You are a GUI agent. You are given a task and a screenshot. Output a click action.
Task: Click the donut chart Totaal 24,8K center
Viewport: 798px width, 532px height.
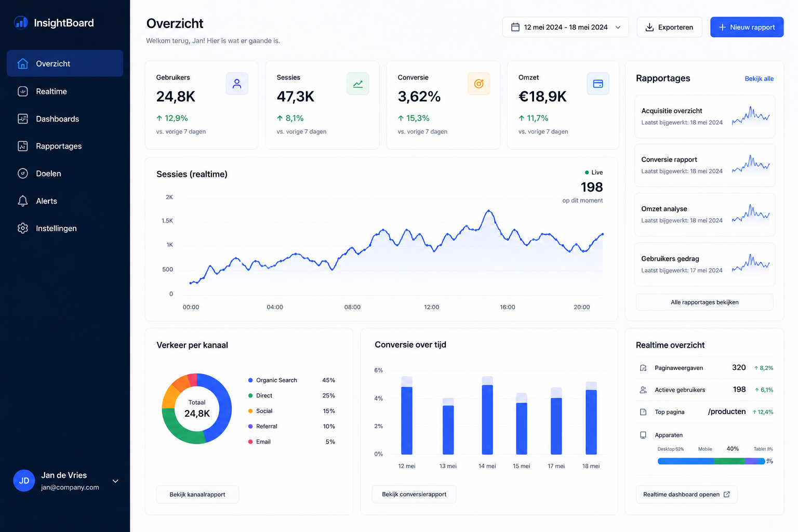point(197,409)
